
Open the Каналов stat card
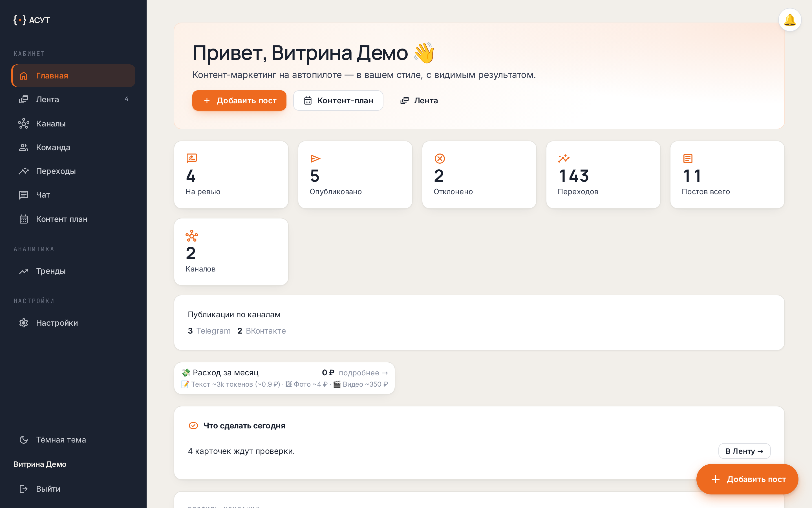click(231, 252)
